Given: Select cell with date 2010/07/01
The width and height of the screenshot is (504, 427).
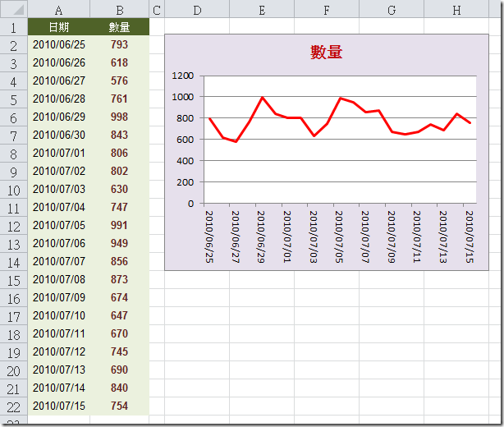Looking at the screenshot, I should click(59, 153).
